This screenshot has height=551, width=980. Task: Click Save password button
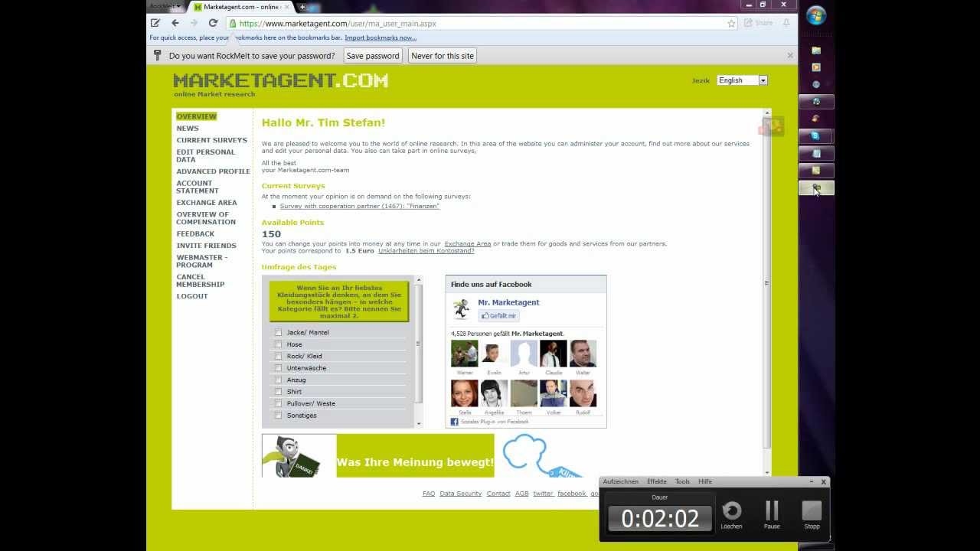coord(373,56)
